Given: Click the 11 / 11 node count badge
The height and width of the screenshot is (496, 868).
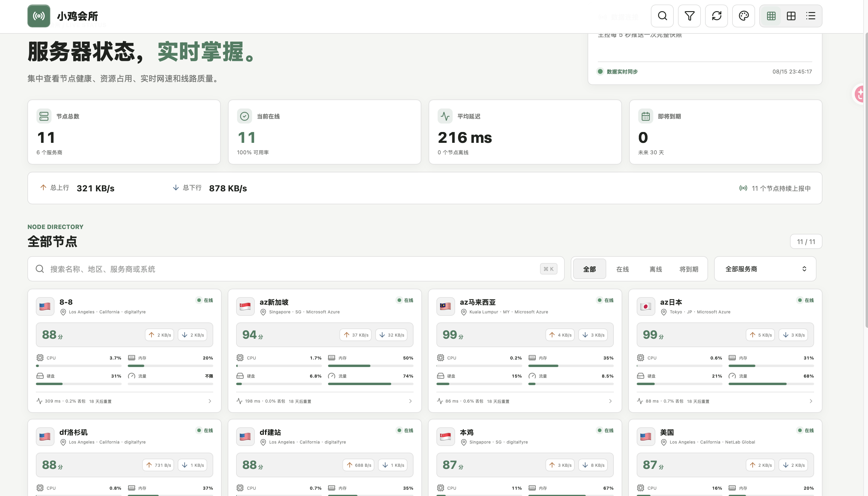Looking at the screenshot, I should [806, 242].
